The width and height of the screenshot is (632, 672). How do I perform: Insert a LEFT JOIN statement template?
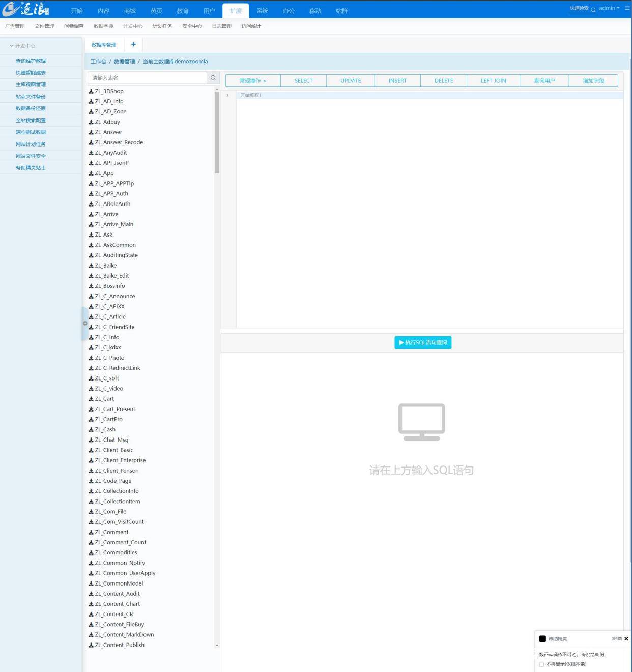tap(493, 81)
